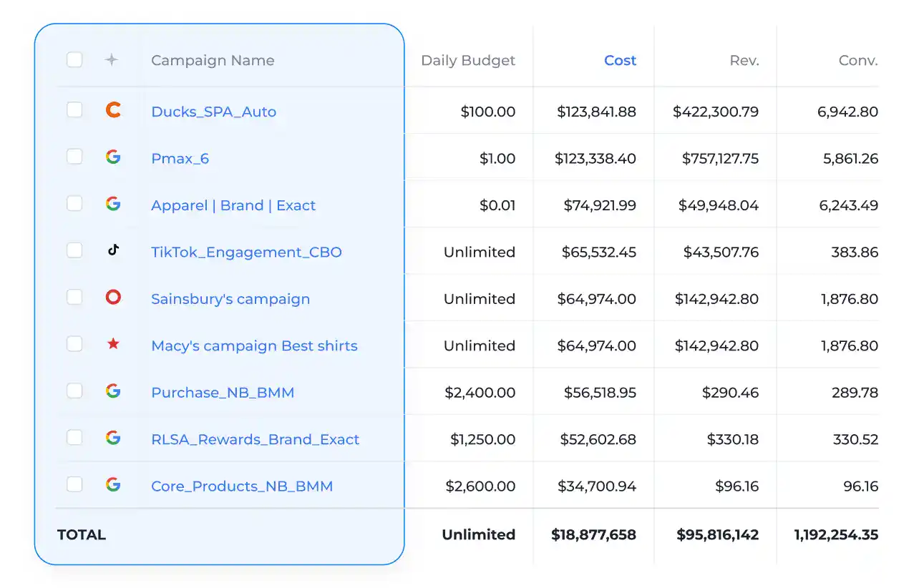Click Google icon beside RLSA_Rewards_Brand_Exact
The width and height of the screenshot is (919, 588).
[112, 438]
